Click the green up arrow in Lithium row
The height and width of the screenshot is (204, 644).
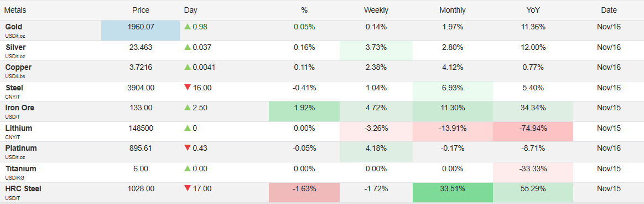tap(188, 128)
